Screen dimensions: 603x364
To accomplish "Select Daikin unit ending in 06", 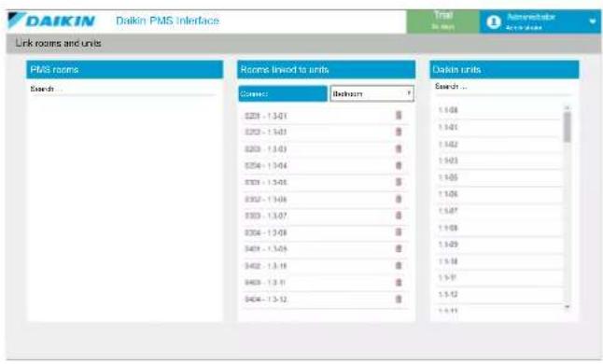I will pyautogui.click(x=499, y=194).
